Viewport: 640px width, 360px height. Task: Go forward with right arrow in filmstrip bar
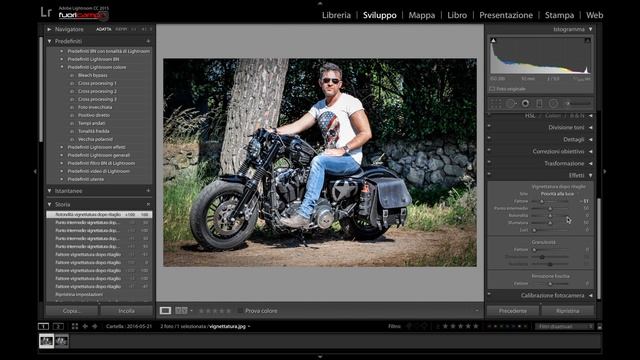pyautogui.click(x=95, y=326)
